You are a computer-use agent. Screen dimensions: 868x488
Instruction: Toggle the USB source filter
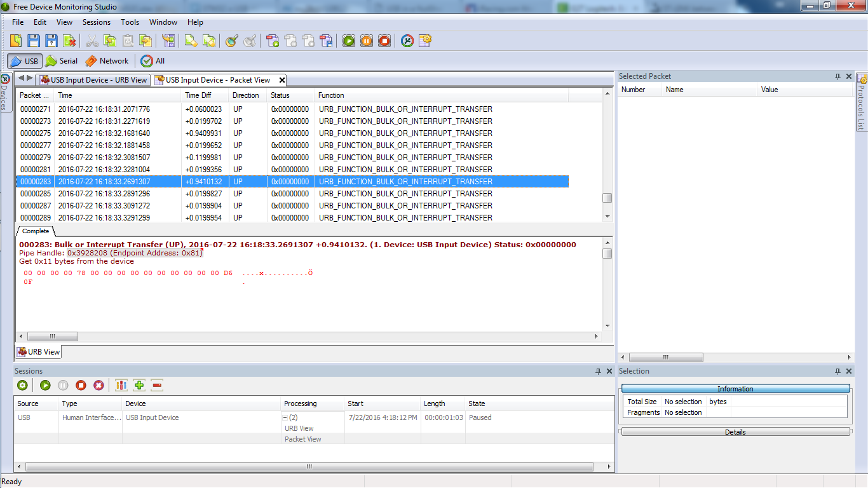(25, 61)
